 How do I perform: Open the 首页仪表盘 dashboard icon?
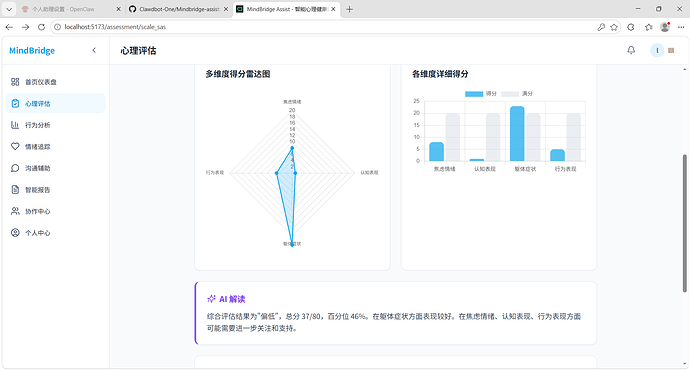[15, 82]
